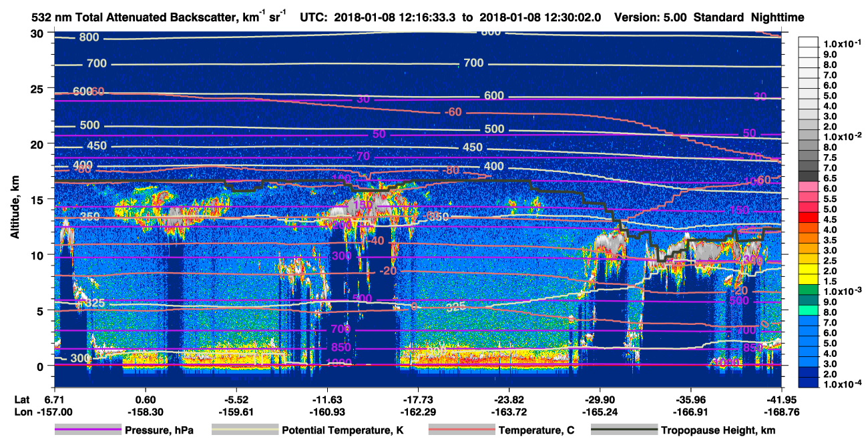This screenshot has height=445, width=868.
Task: Click the 2.5 colorbar label
Action: coord(829,261)
